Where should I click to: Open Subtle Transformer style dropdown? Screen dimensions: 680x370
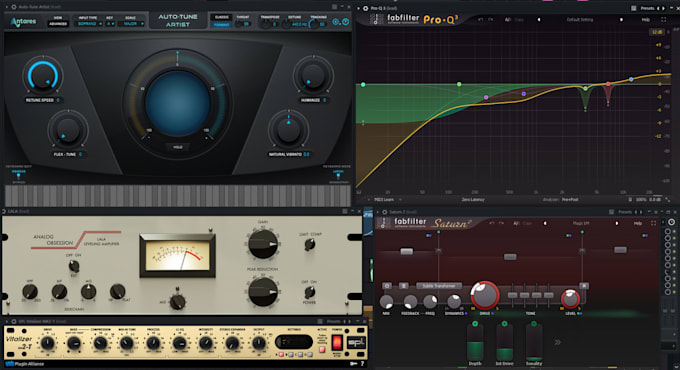[439, 286]
